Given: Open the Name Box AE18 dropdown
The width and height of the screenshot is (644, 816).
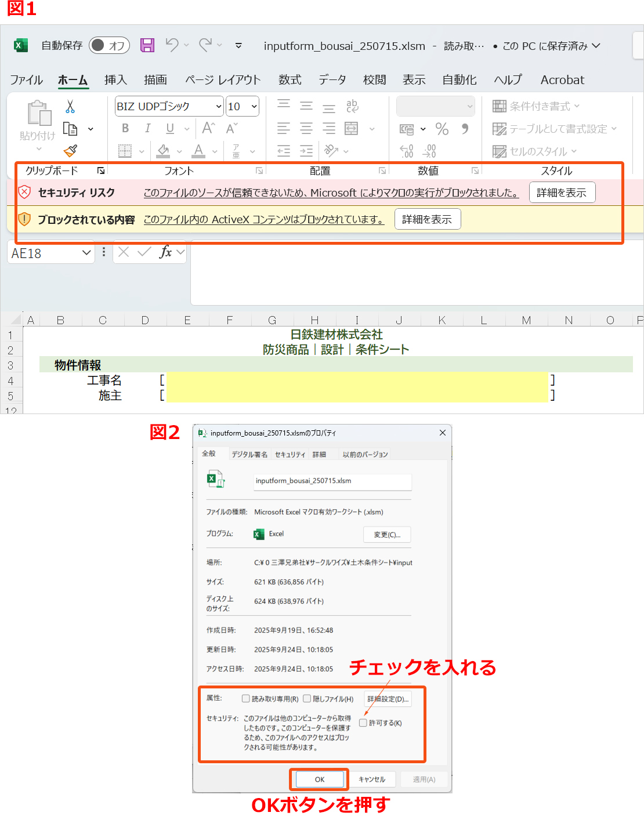Looking at the screenshot, I should tap(86, 253).
